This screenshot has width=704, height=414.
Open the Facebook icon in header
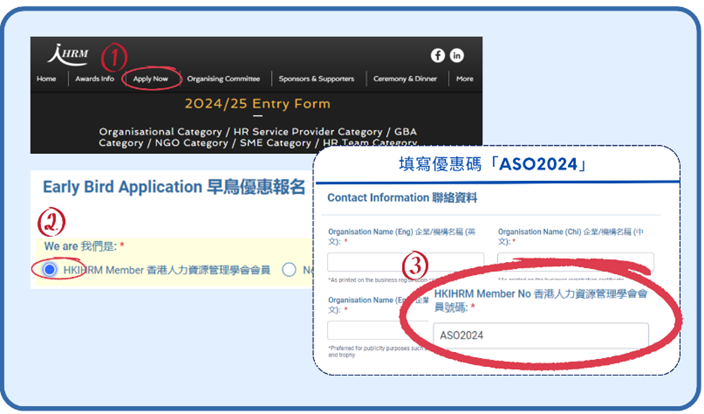(438, 55)
